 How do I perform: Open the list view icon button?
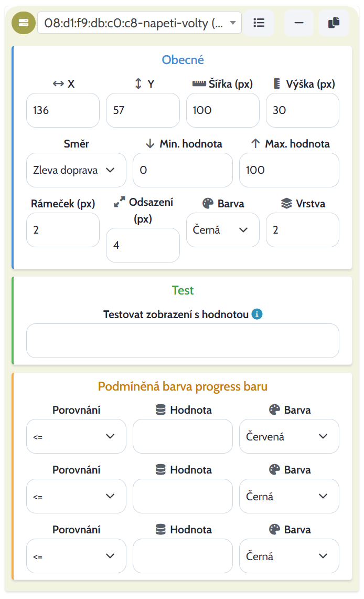click(259, 23)
